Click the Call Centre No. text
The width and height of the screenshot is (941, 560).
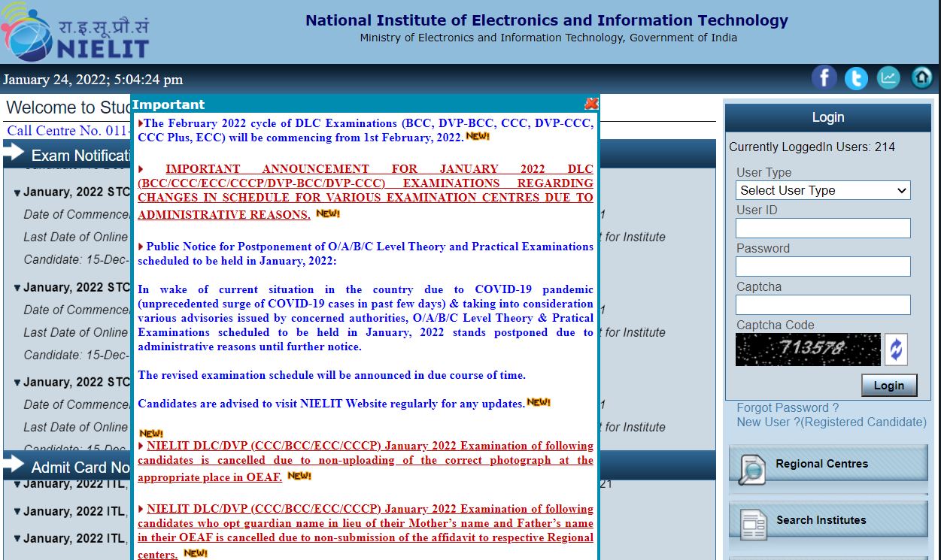click(68, 131)
